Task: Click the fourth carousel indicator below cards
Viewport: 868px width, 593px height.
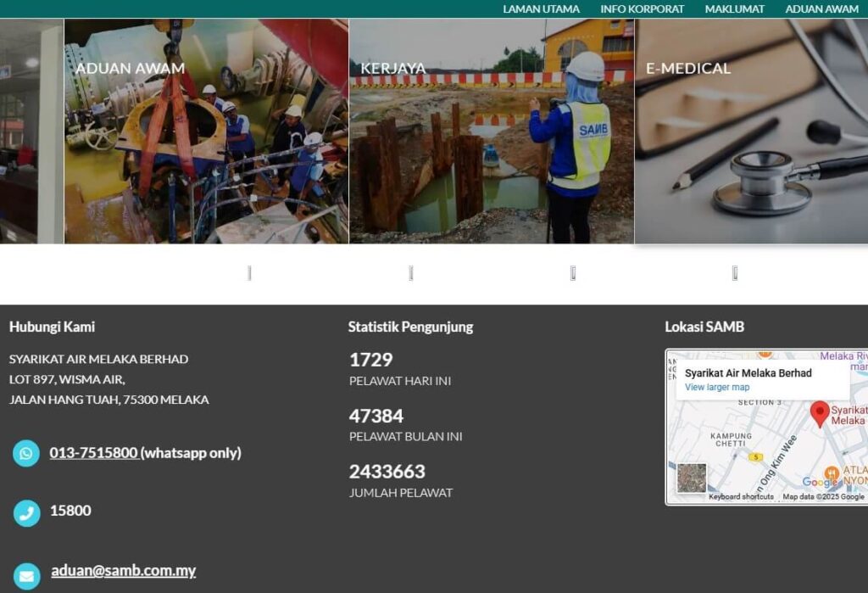Action: coord(735,272)
